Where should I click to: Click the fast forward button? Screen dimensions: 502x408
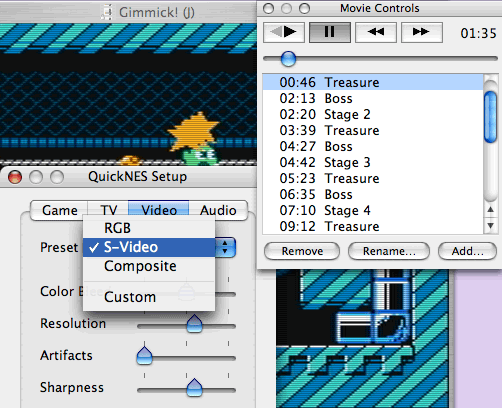click(x=422, y=32)
